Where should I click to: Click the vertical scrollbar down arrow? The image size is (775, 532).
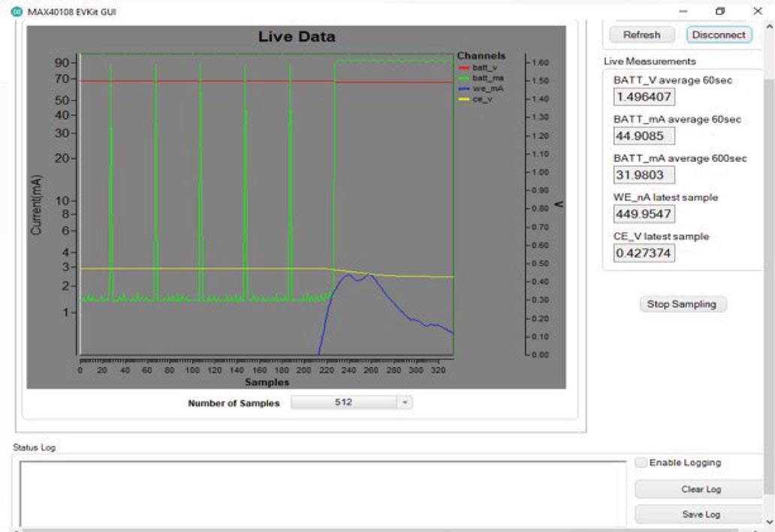pyautogui.click(x=770, y=521)
